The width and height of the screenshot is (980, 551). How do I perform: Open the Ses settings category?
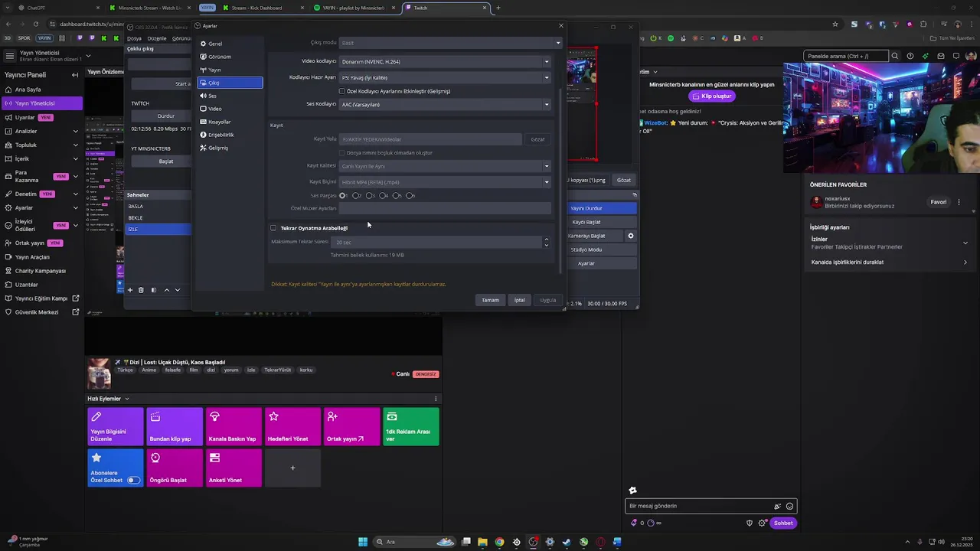point(230,96)
